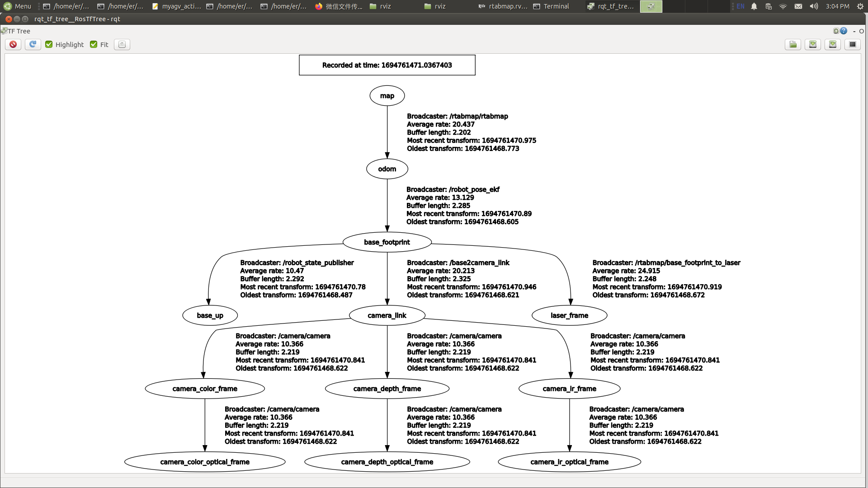Click the camera_color_frame node
The width and height of the screenshot is (868, 488).
pos(204,389)
